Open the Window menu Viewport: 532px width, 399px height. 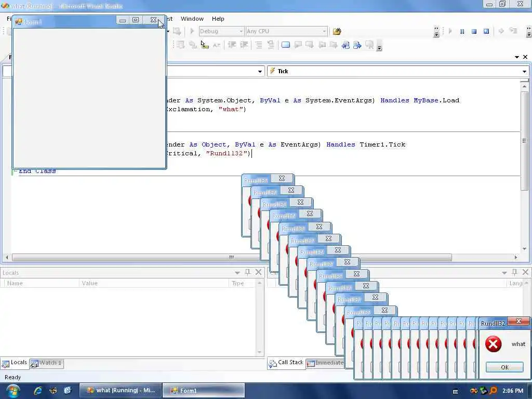coord(192,19)
